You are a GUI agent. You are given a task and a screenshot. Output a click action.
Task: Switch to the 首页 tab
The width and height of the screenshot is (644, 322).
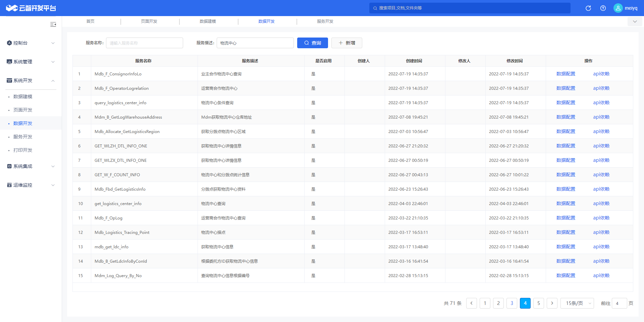[91, 21]
